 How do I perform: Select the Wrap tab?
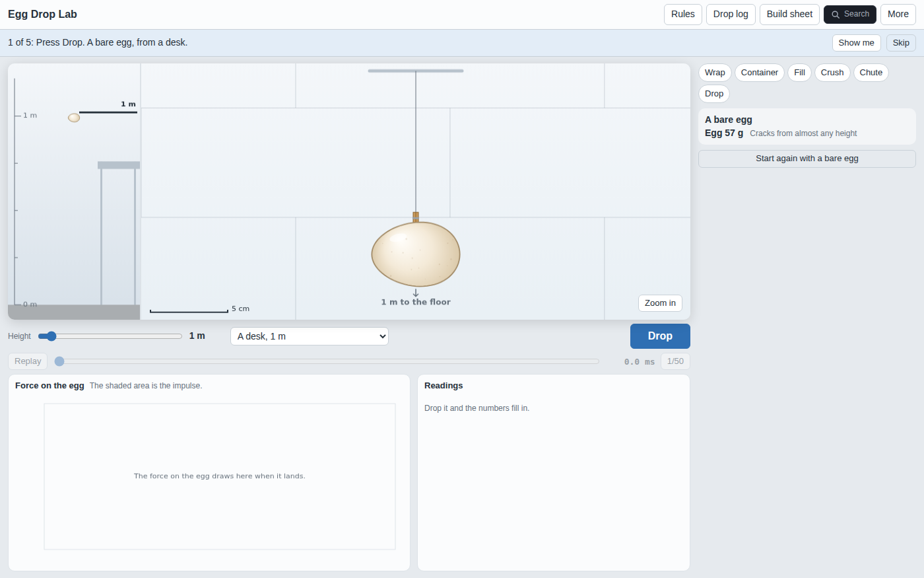coord(715,73)
